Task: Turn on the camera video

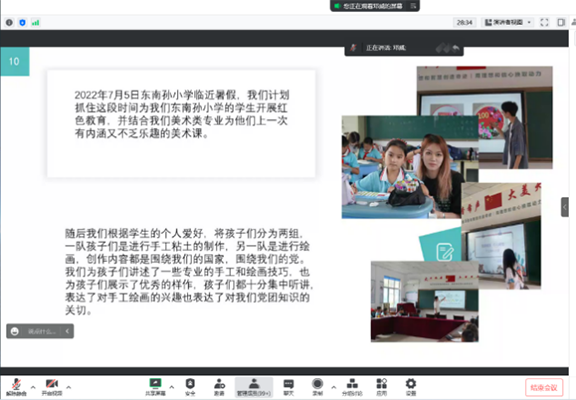Action: coord(52,386)
